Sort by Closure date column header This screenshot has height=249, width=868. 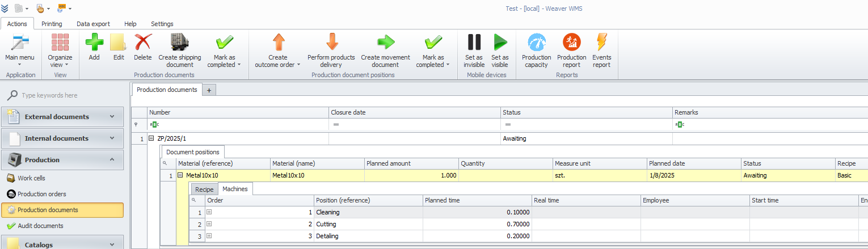[415, 112]
